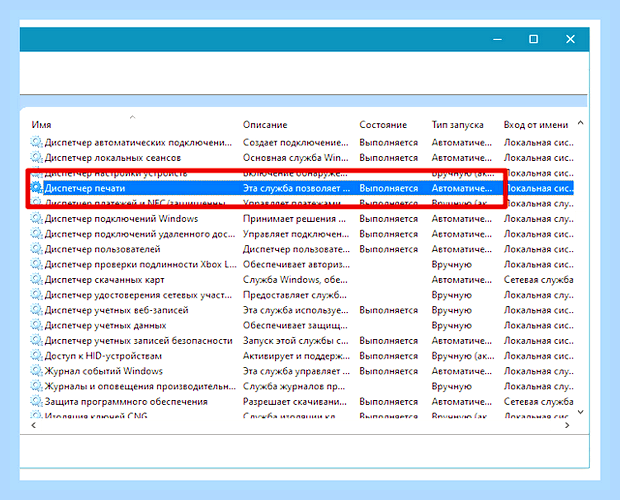Click description 'Служба Windows, обе...'

295,279
